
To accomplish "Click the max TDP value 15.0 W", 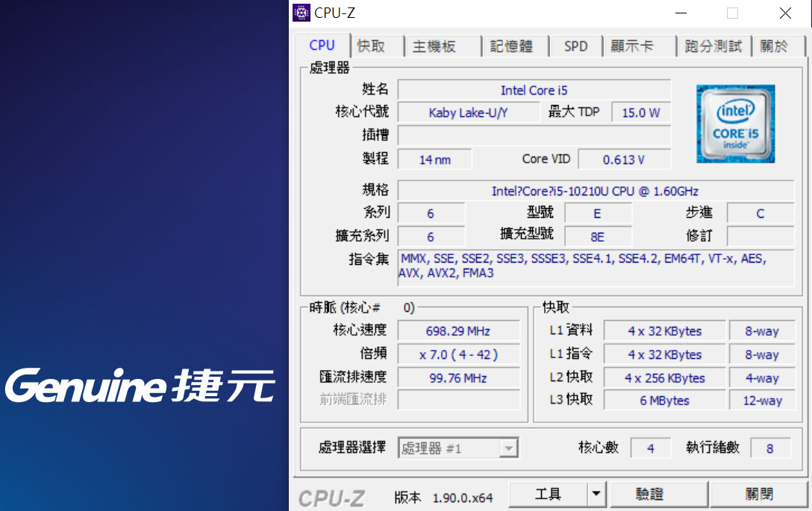I will pyautogui.click(x=641, y=113).
